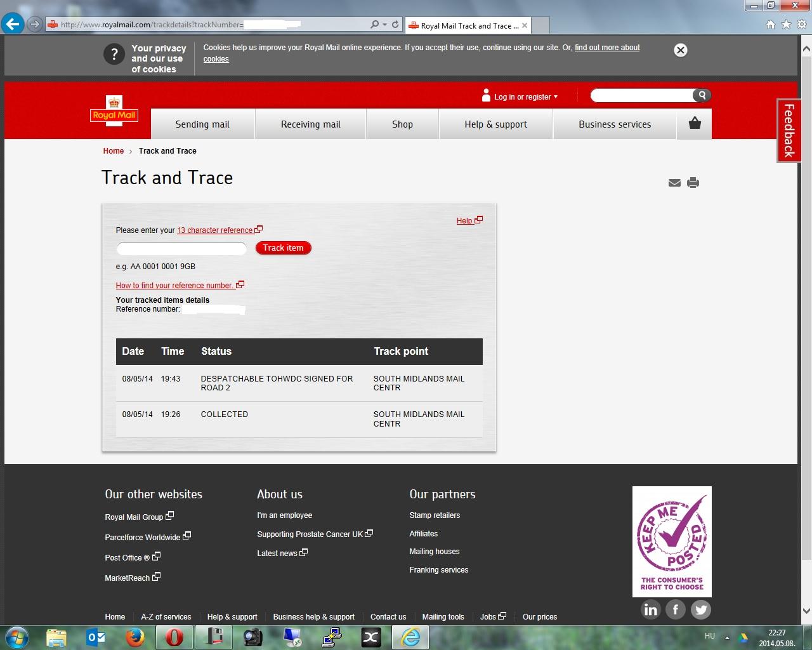This screenshot has height=650, width=812.
Task: Click Internet Explorer taskbar icon
Action: coord(411,637)
